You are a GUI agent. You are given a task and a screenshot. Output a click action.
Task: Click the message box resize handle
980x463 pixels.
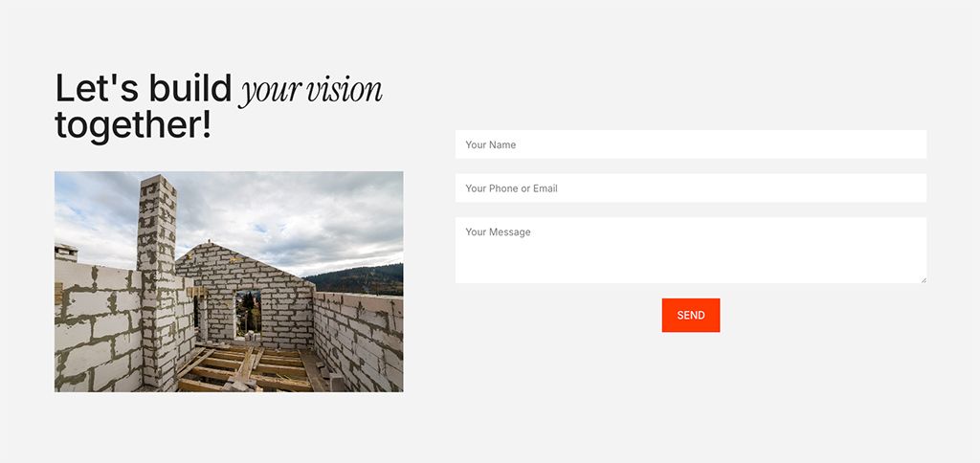(923, 279)
